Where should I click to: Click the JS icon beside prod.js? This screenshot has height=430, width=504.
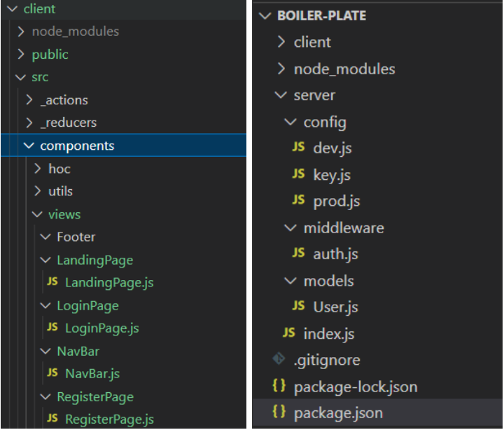tap(298, 200)
